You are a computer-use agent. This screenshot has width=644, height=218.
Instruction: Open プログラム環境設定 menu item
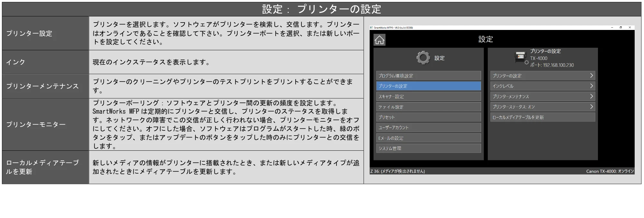pyautogui.click(x=429, y=76)
